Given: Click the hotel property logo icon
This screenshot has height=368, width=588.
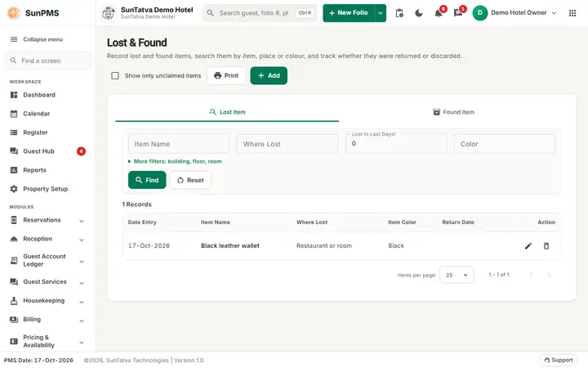Looking at the screenshot, I should click(109, 13).
